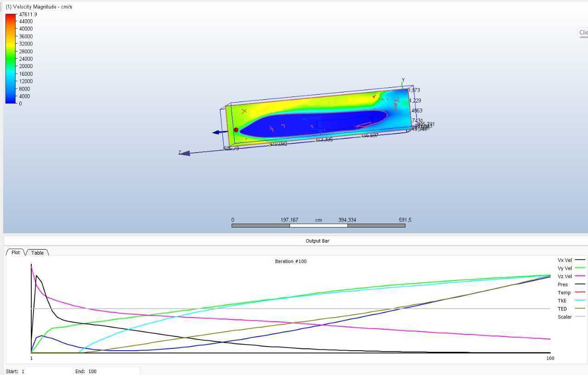Viewport: 588px width, 375px height.
Task: Select the Scalar legend label
Action: (x=565, y=317)
